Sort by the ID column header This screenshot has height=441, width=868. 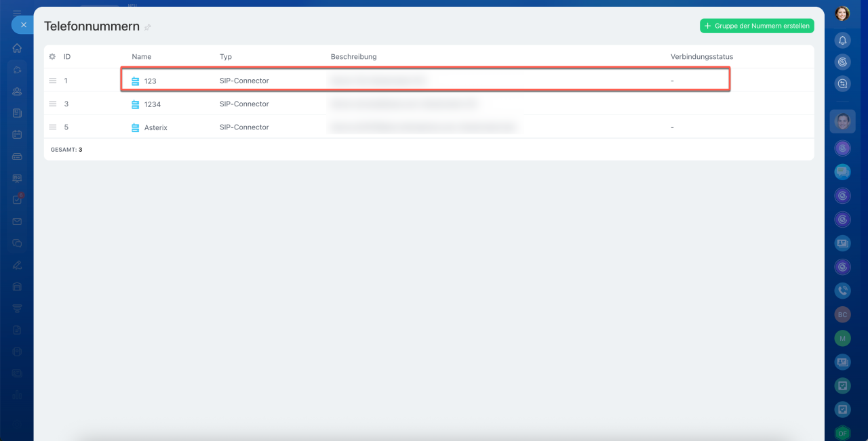[67, 57]
